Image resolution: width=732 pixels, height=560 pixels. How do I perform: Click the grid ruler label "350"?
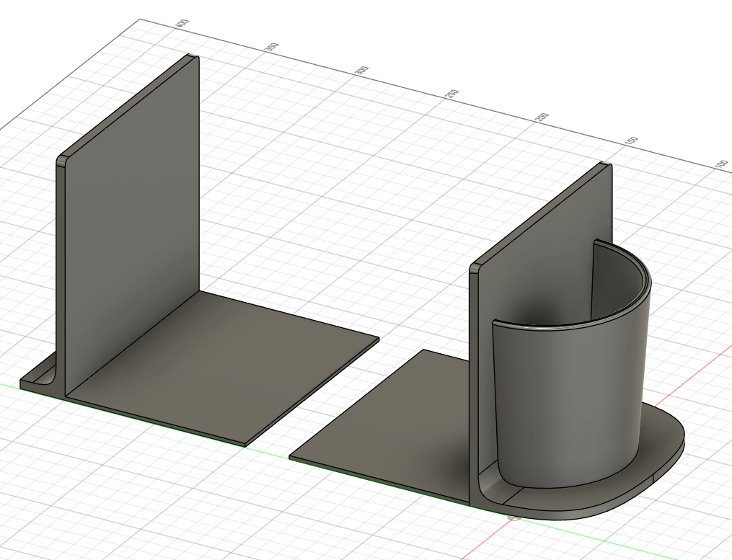pos(273,48)
